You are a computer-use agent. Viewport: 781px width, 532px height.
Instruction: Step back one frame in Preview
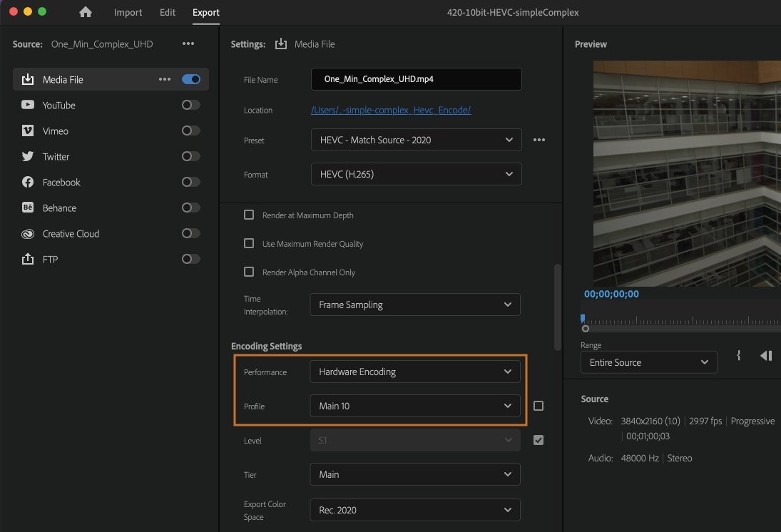pyautogui.click(x=766, y=355)
